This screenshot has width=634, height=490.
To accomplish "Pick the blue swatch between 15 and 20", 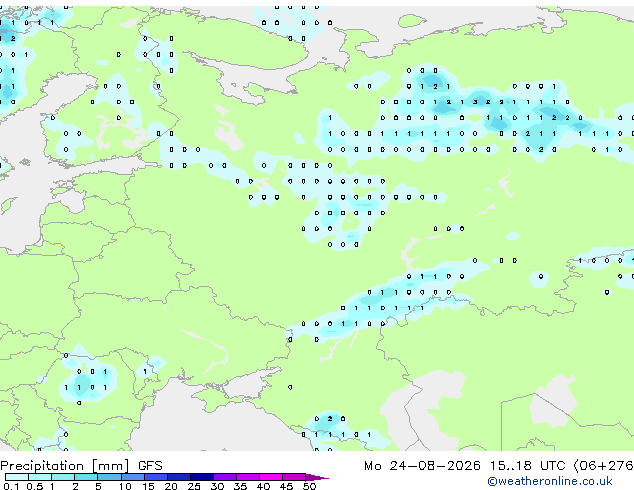I will click(156, 477).
